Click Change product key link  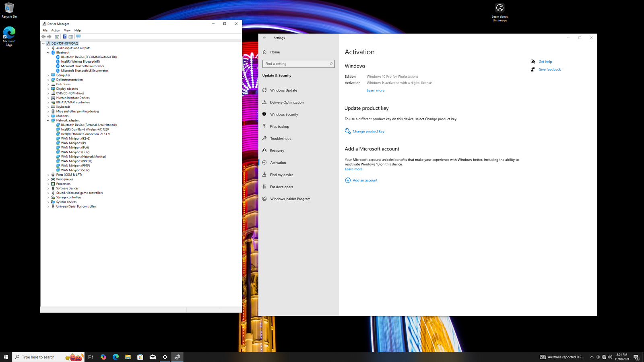pos(368,132)
